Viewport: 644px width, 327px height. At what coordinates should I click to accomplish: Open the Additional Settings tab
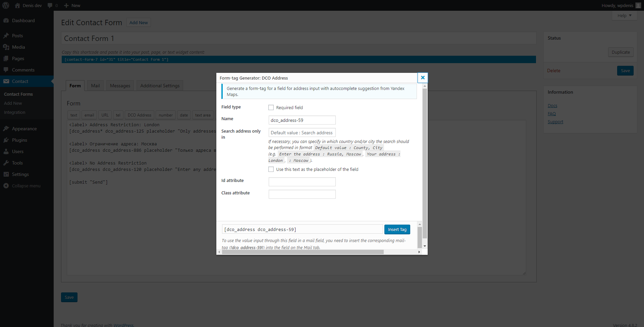[x=160, y=86]
